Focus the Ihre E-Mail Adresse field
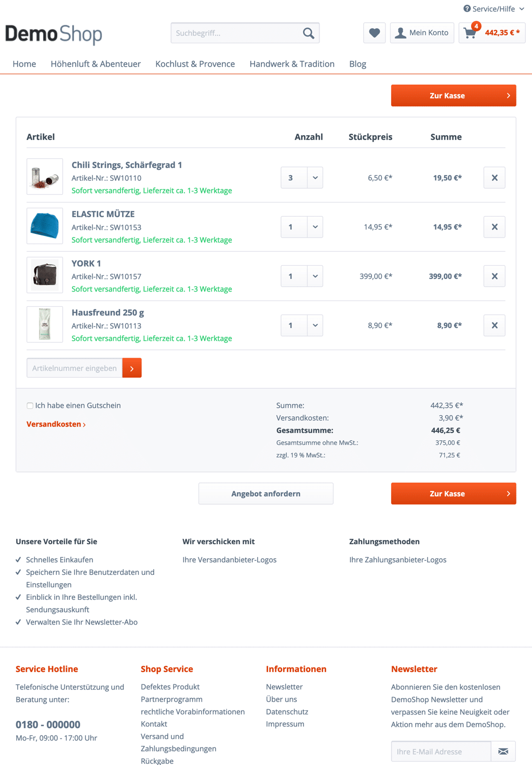The width and height of the screenshot is (532, 765). click(x=441, y=751)
